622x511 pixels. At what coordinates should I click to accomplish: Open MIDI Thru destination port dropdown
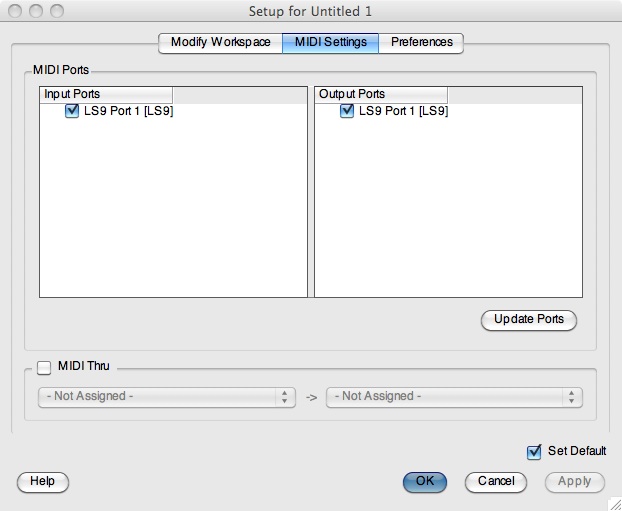454,397
